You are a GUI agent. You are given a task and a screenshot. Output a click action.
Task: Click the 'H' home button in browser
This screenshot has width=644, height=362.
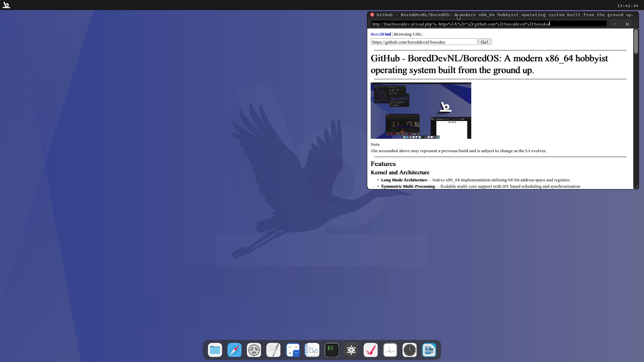[627, 24]
